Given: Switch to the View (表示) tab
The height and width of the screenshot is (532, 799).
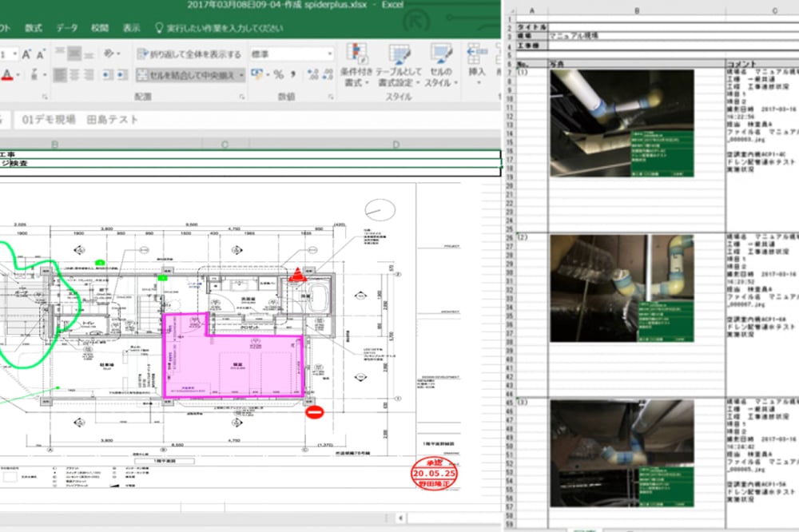Looking at the screenshot, I should [x=131, y=28].
